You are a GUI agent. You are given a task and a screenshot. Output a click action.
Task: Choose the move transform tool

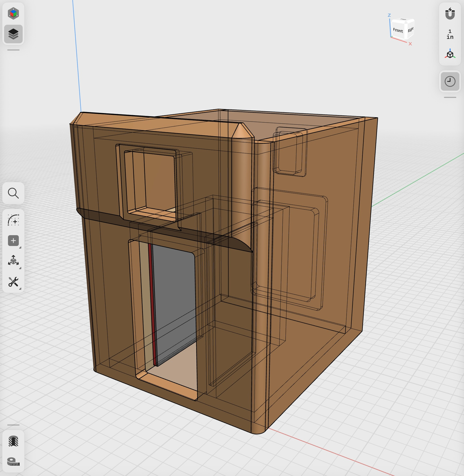(13, 261)
